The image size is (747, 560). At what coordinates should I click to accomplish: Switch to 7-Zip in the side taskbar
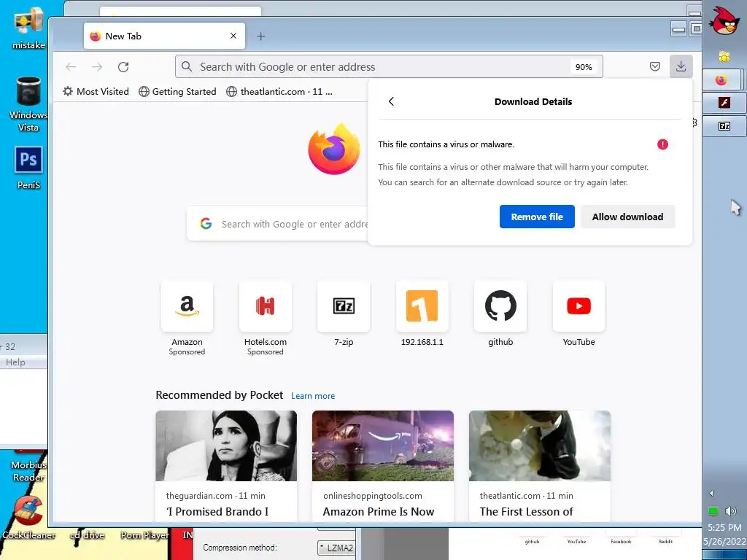(x=724, y=125)
